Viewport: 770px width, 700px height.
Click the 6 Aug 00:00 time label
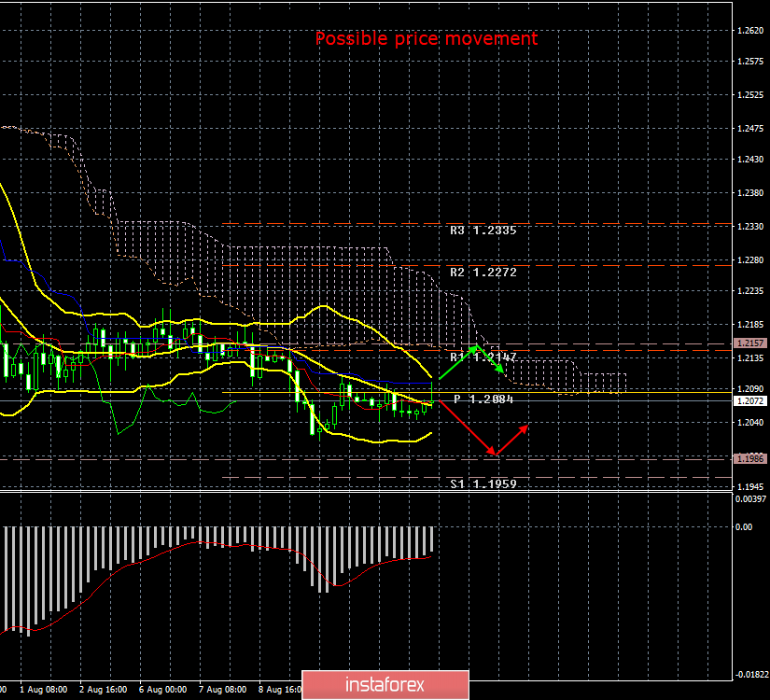click(163, 690)
